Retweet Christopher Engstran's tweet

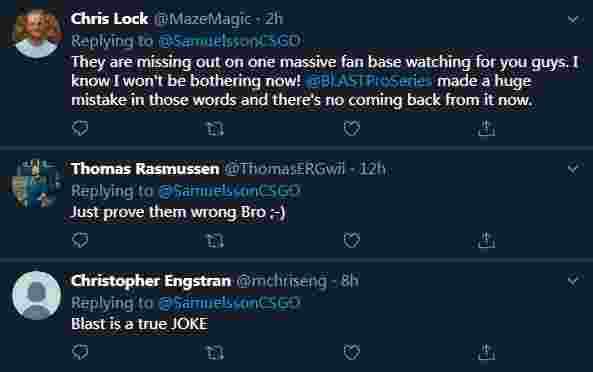pyautogui.click(x=216, y=352)
